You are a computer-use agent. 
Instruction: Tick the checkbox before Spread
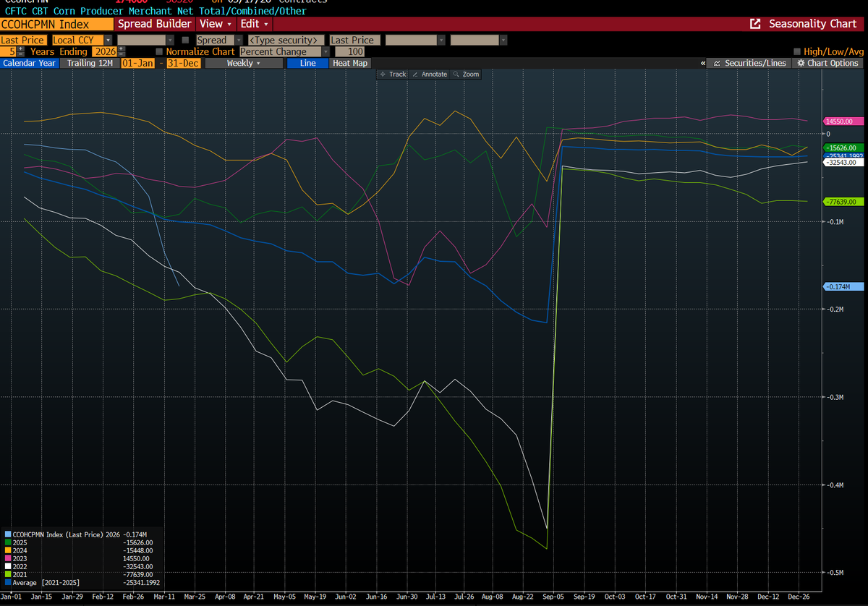pyautogui.click(x=185, y=40)
